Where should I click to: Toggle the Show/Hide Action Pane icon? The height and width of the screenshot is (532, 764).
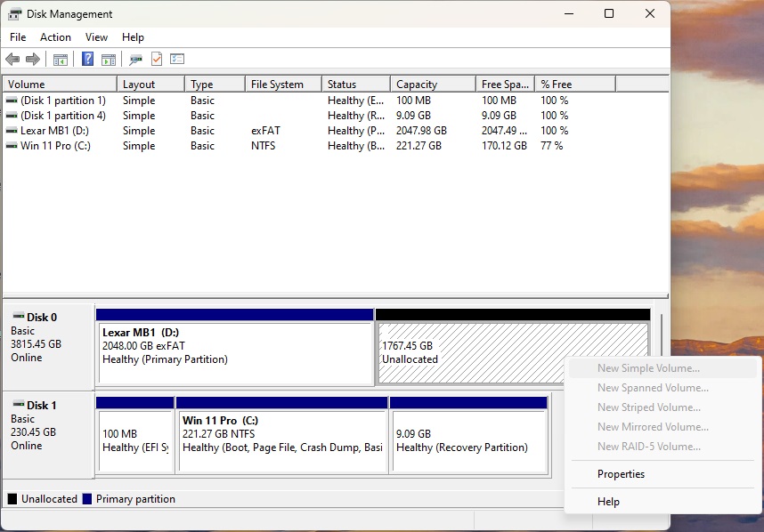point(108,60)
